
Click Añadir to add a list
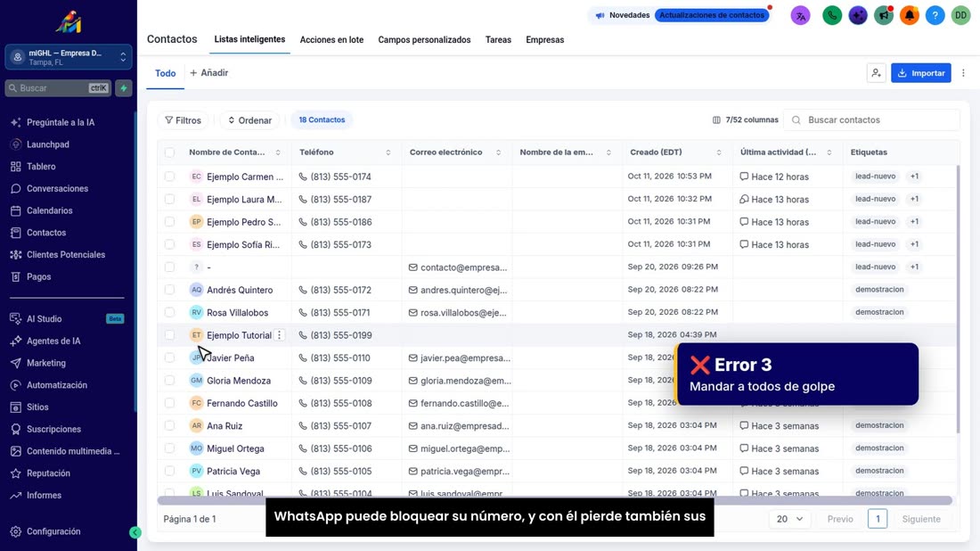click(x=208, y=73)
